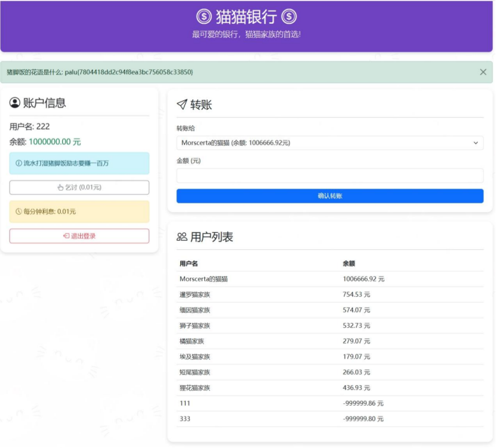
Task: Select the user 333 table row
Action: [329, 419]
